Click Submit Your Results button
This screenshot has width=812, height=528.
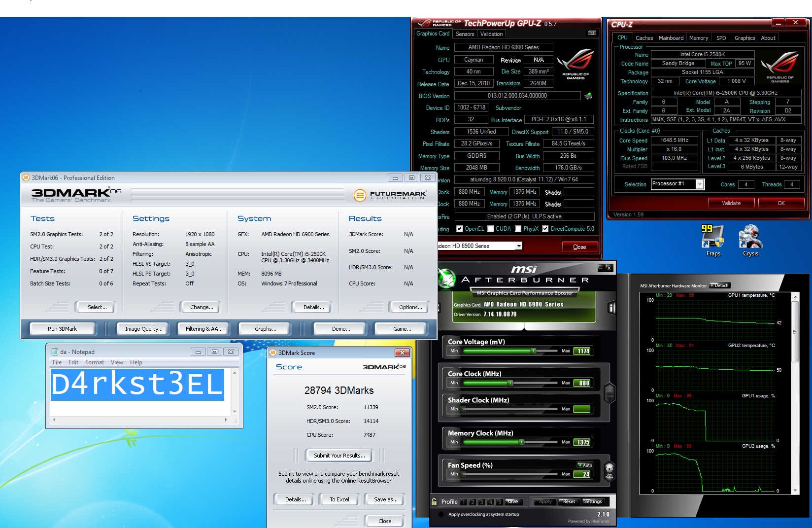point(339,456)
